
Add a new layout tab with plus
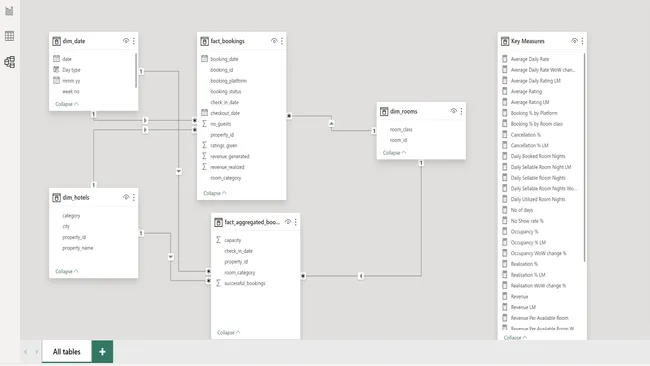click(x=102, y=352)
